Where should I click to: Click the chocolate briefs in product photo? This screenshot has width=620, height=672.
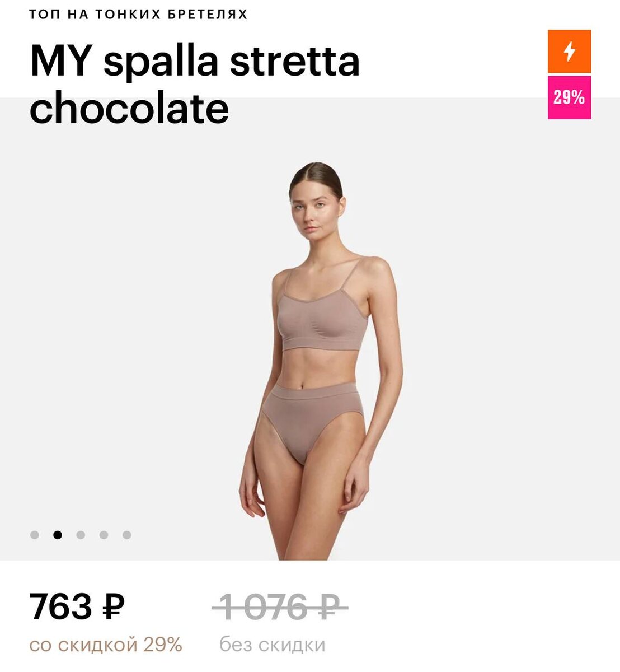[x=311, y=417]
